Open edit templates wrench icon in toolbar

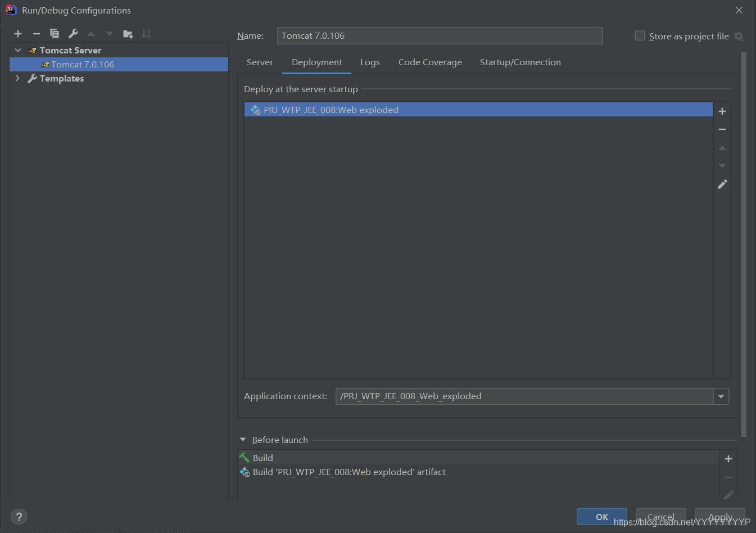[x=73, y=34]
